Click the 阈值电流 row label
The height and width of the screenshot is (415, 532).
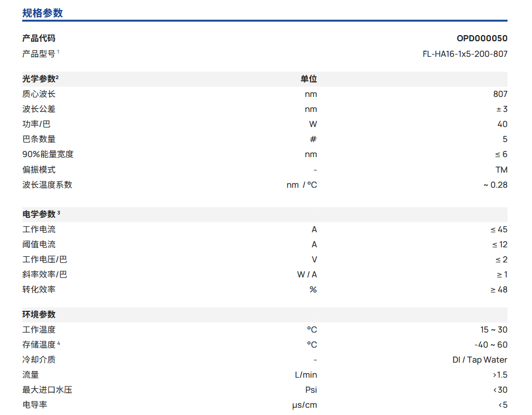39,245
